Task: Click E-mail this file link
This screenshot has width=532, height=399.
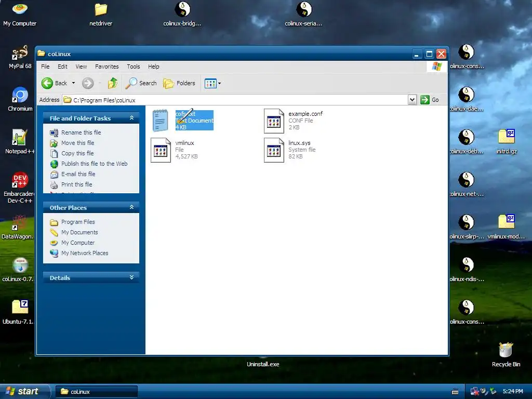Action: (x=78, y=174)
